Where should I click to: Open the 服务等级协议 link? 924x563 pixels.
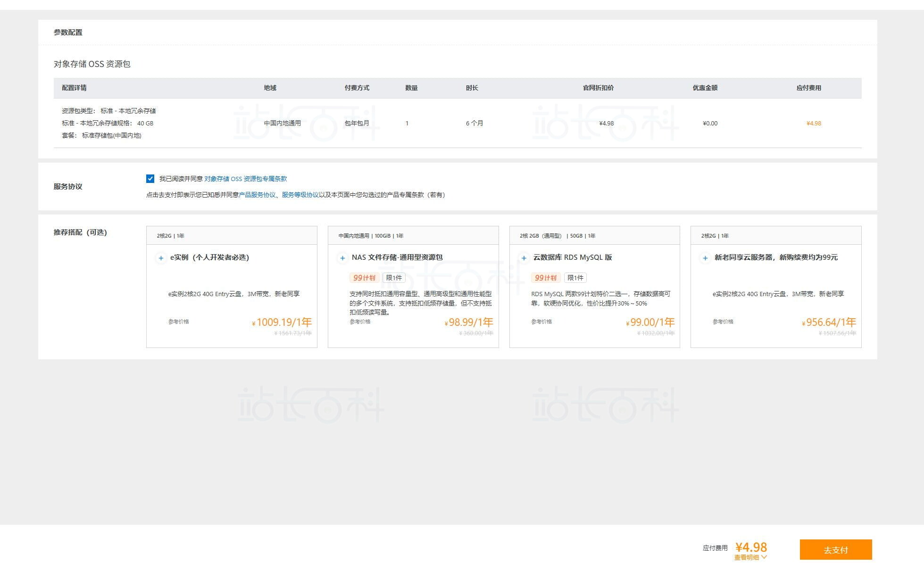pos(300,195)
